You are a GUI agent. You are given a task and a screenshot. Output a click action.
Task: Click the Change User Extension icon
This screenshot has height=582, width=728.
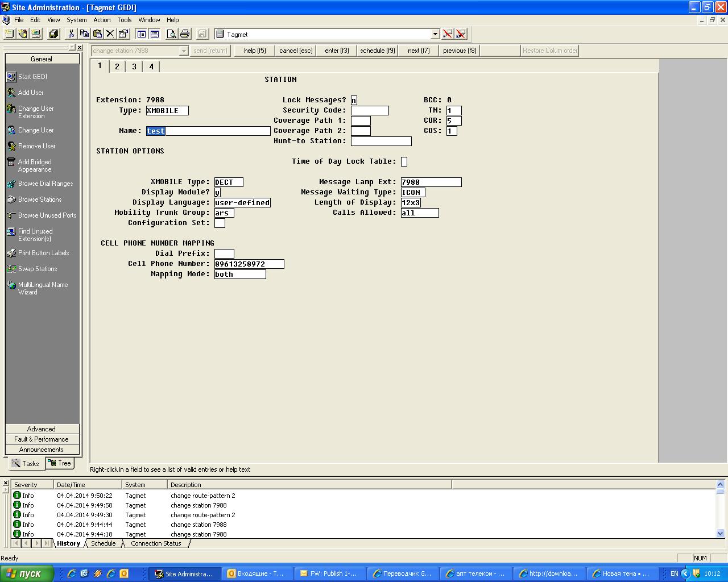[11, 109]
